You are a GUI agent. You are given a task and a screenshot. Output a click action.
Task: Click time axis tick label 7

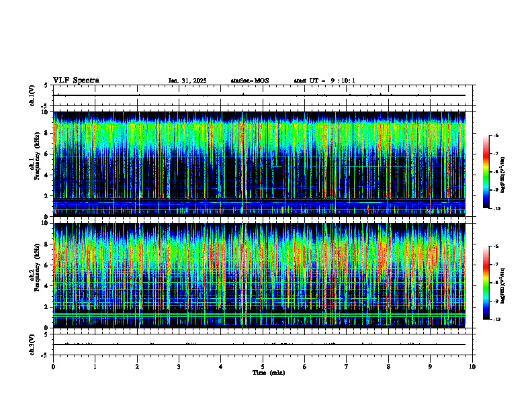pos(347,367)
